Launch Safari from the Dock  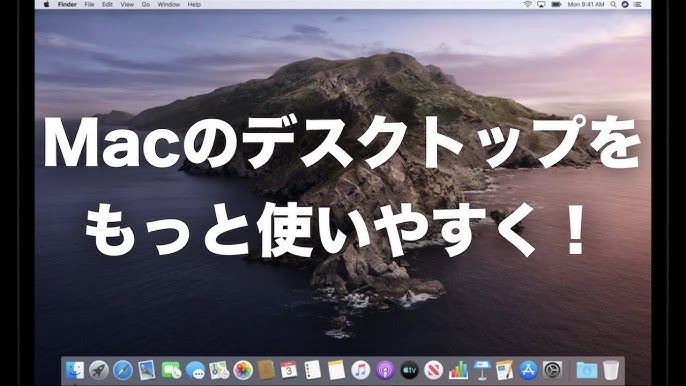pyautogui.click(x=123, y=371)
